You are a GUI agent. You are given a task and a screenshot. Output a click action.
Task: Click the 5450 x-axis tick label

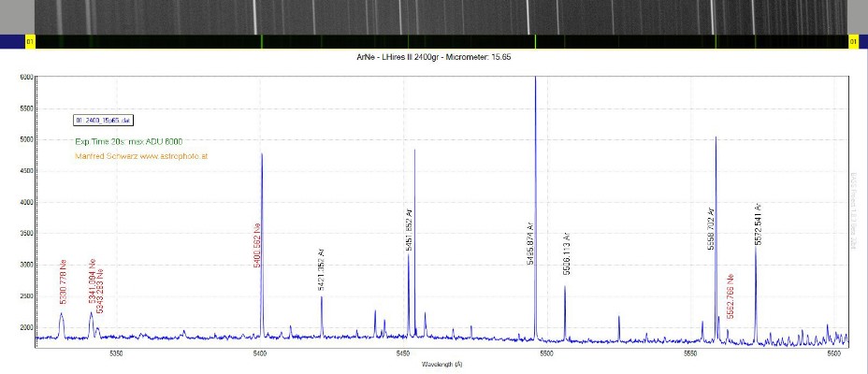click(403, 352)
